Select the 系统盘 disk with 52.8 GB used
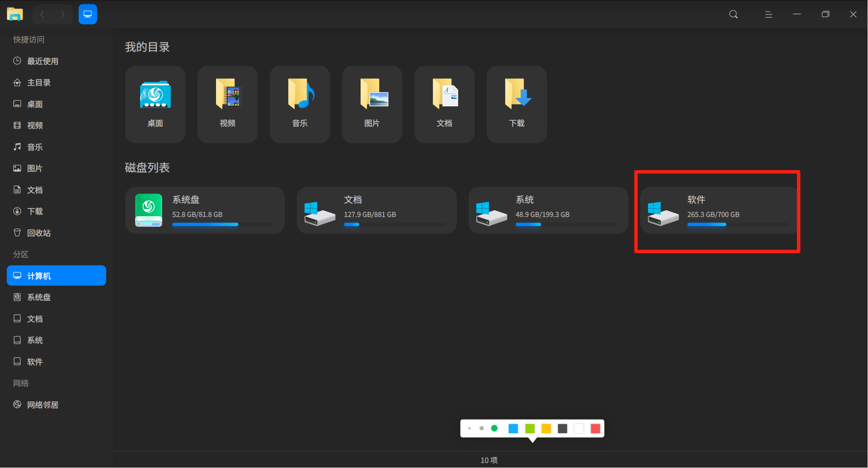Image resolution: width=868 pixels, height=468 pixels. click(205, 210)
